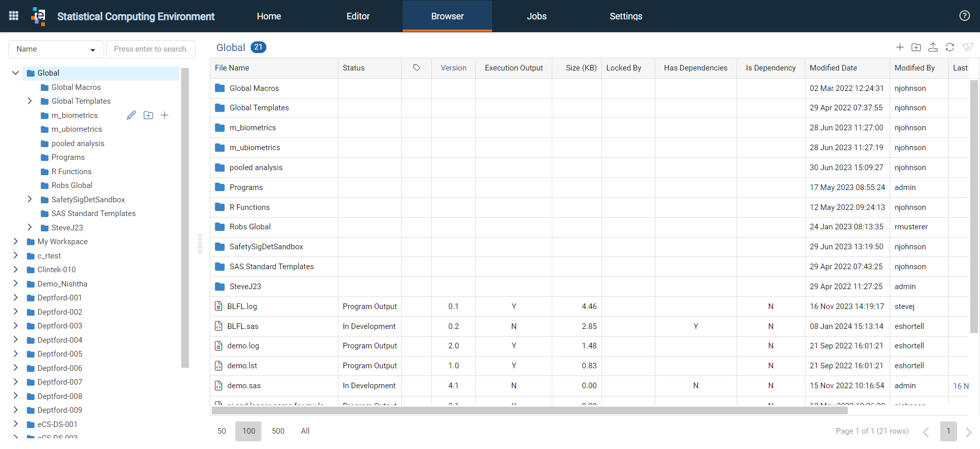980x449 pixels.
Task: Open the Settings tab
Action: point(626,16)
